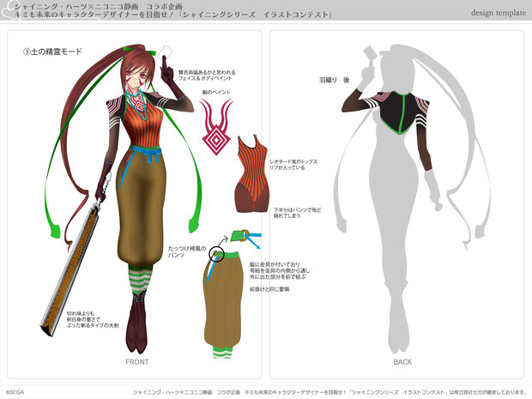Click the "下半分はパンツで殆ど隠れてしまう" note

pos(297,213)
